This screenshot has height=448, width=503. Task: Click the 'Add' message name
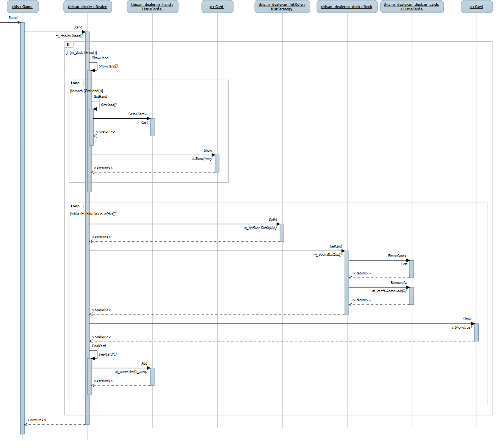click(144, 363)
